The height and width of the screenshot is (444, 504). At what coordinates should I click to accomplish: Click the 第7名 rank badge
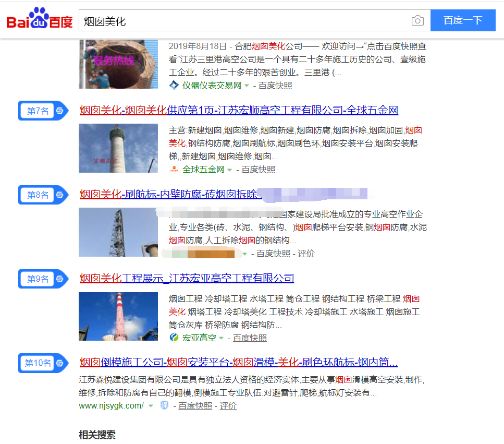click(x=43, y=111)
